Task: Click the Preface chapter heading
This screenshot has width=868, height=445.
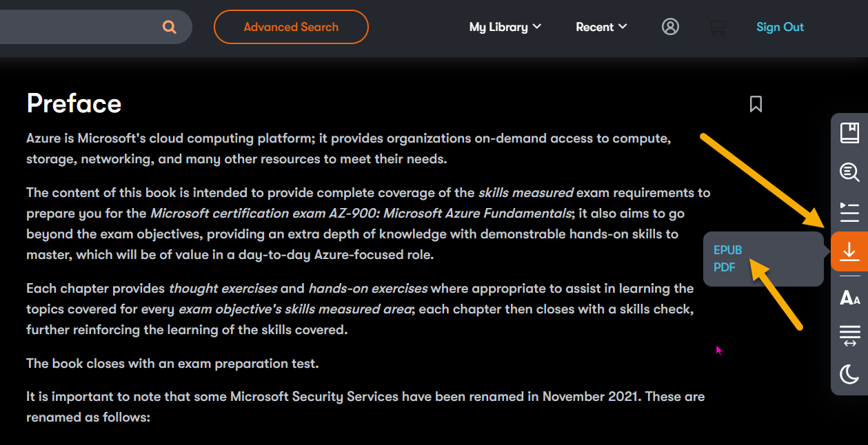Action: 74,103
